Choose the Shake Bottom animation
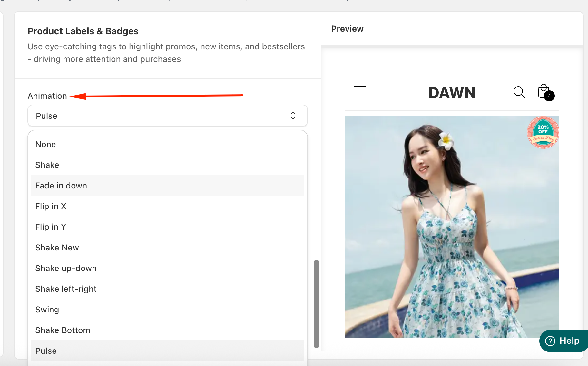Screen dimensions: 588x366 click(168, 330)
